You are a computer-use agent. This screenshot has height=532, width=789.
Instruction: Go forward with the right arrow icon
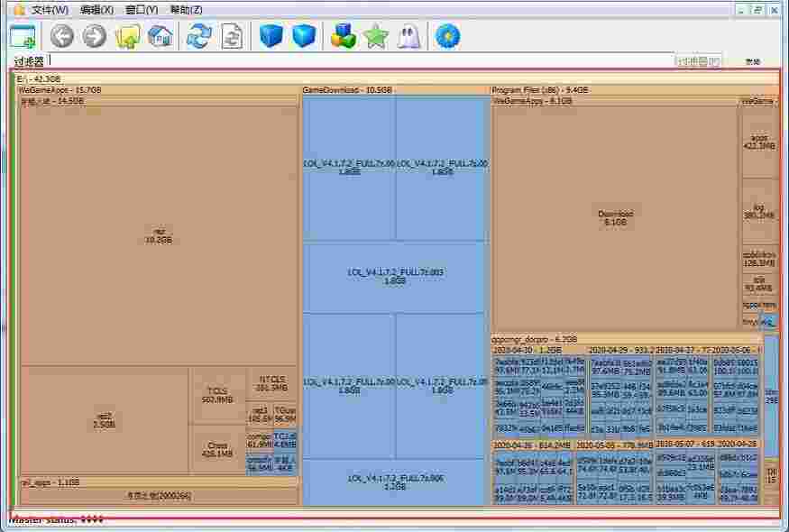coord(95,36)
